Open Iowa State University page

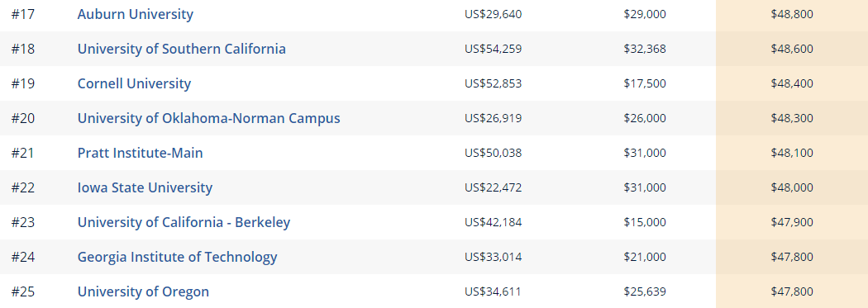[145, 188]
